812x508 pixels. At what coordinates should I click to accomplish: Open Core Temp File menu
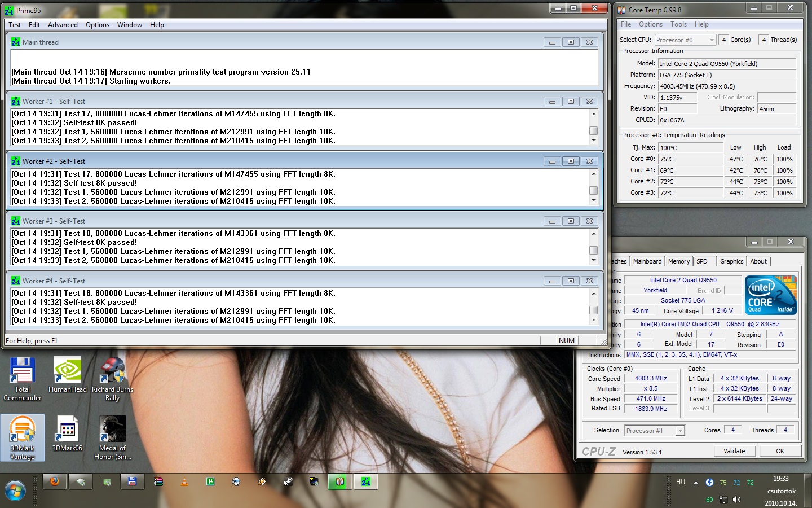pos(626,24)
